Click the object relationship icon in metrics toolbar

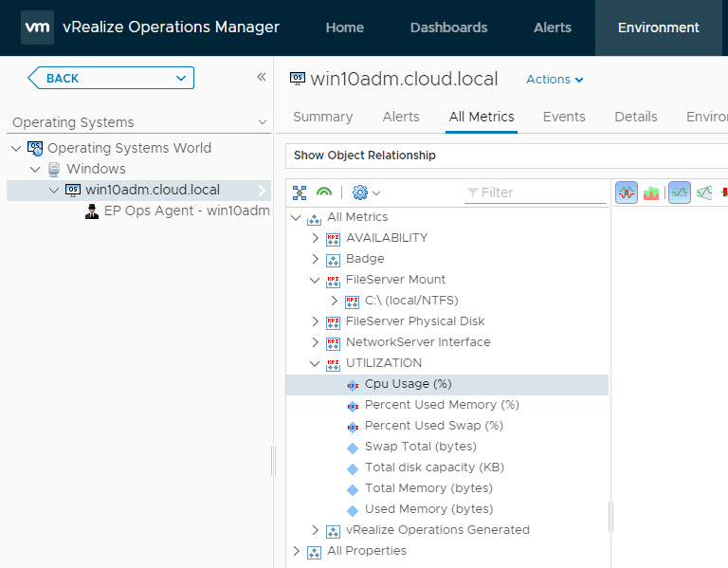(x=300, y=192)
